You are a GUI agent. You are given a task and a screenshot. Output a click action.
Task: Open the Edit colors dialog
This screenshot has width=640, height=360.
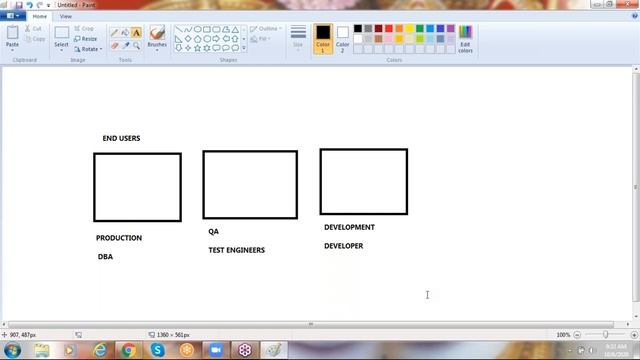[x=465, y=39]
